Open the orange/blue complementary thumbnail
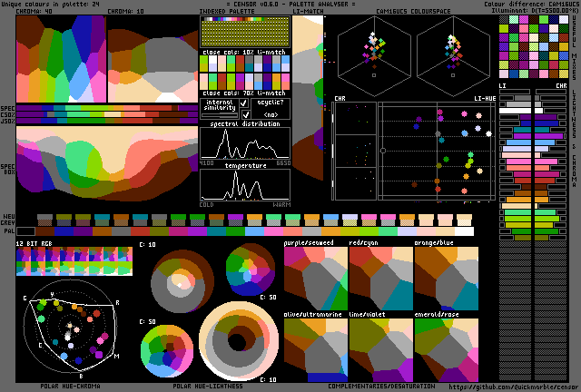The image size is (581, 392). point(446,279)
